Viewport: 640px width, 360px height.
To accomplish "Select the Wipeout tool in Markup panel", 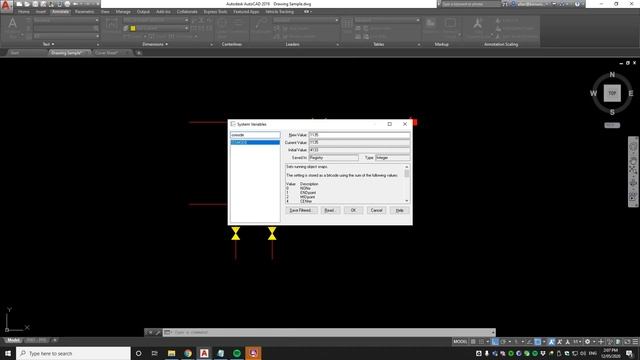I will coord(431,24).
